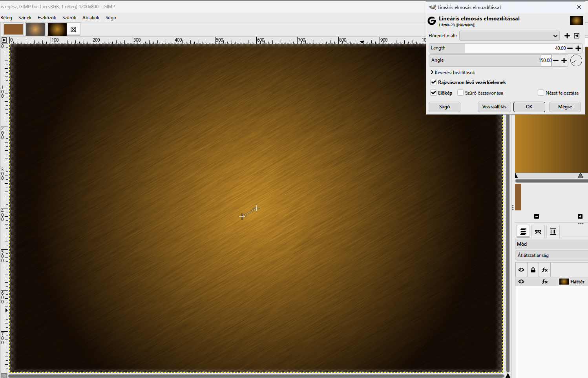Click the lock column header icon

[533, 270]
